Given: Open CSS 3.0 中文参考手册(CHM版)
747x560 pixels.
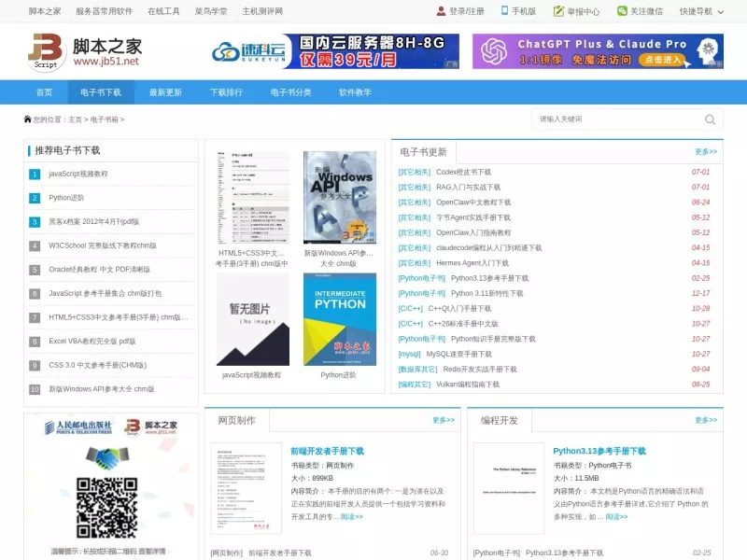Looking at the screenshot, I should click(98, 365).
